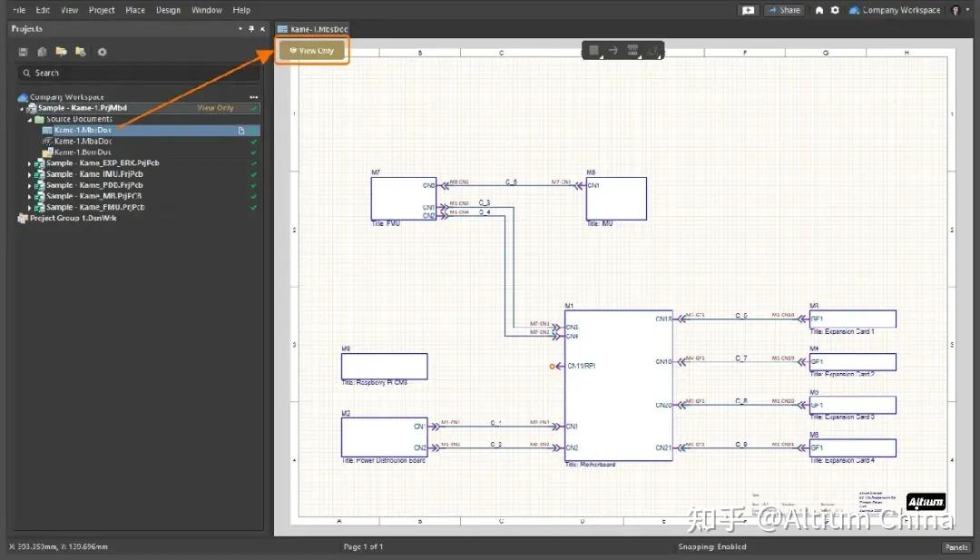
Task: Expand Sample - Kame IMU.PrjPcb project
Action: pos(29,174)
